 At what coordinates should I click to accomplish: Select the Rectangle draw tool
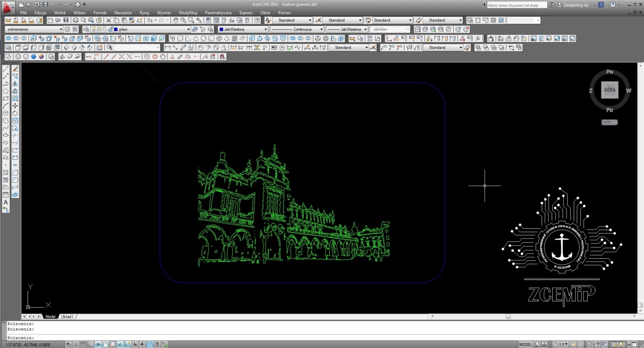6,98
